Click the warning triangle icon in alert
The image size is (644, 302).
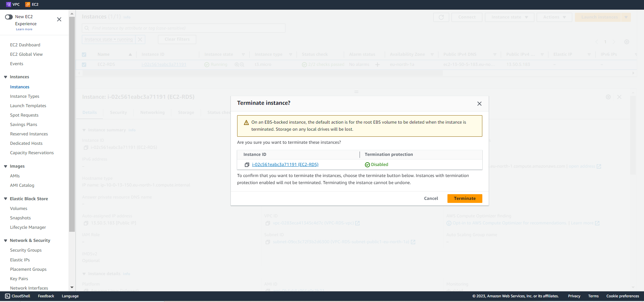click(246, 123)
